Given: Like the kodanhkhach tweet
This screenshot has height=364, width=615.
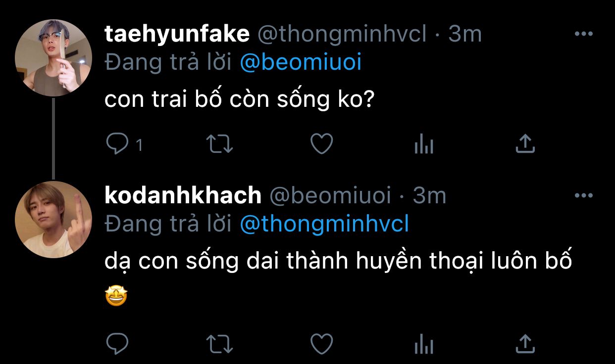Looking at the screenshot, I should click(x=321, y=343).
